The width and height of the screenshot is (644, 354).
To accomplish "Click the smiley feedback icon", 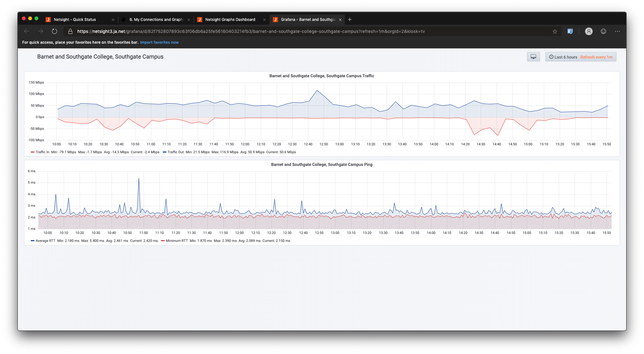I will (603, 31).
